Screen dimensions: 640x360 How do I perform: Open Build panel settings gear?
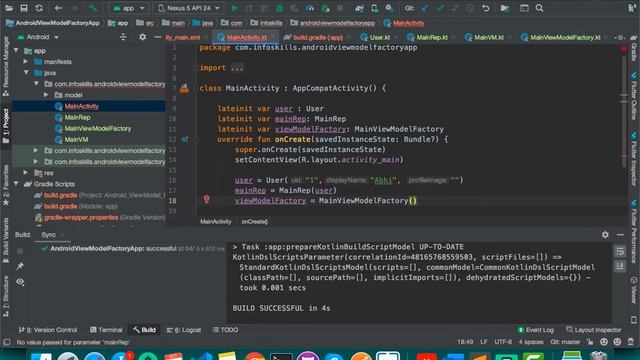tap(605, 235)
